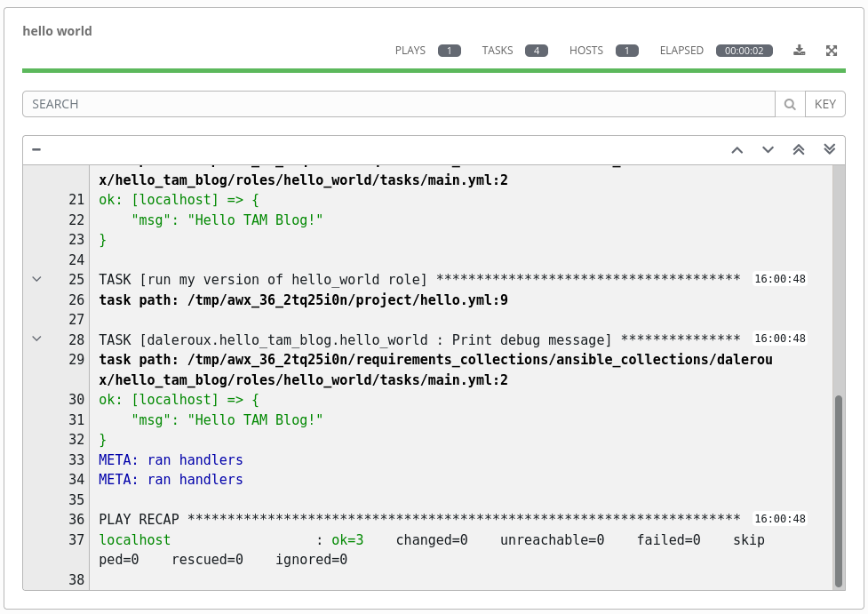Open the search KEY help
The width and height of the screenshot is (868, 614).
(824, 104)
